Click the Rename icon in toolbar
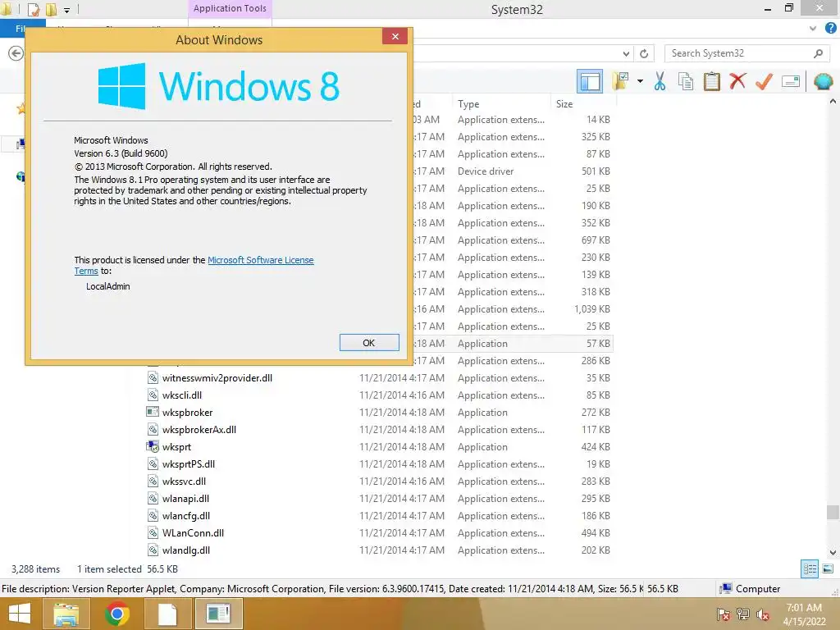 (x=791, y=81)
